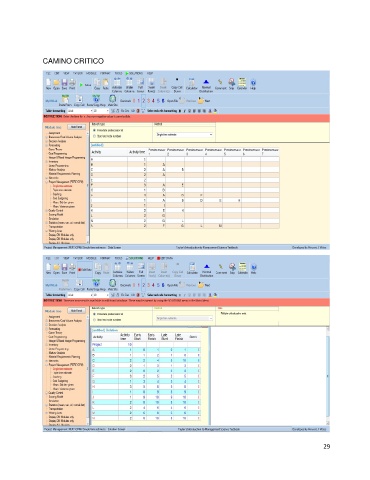Click the green Solve arrow button

[85, 85]
